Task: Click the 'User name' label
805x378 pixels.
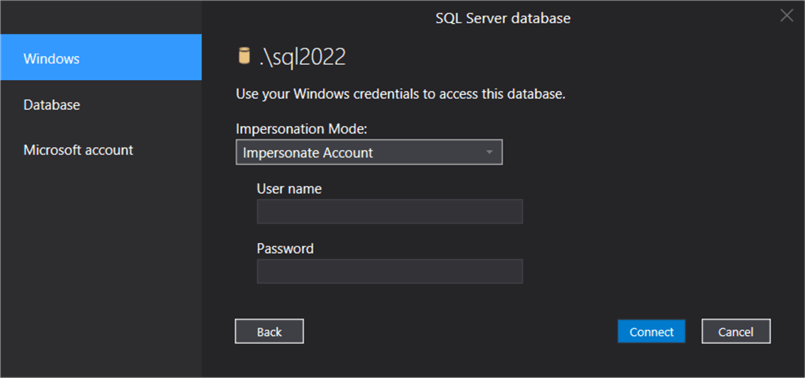Action: coord(289,188)
